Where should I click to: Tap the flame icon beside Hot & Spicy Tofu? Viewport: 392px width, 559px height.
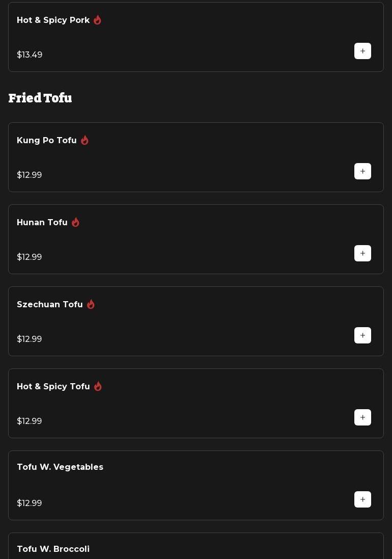pos(98,386)
